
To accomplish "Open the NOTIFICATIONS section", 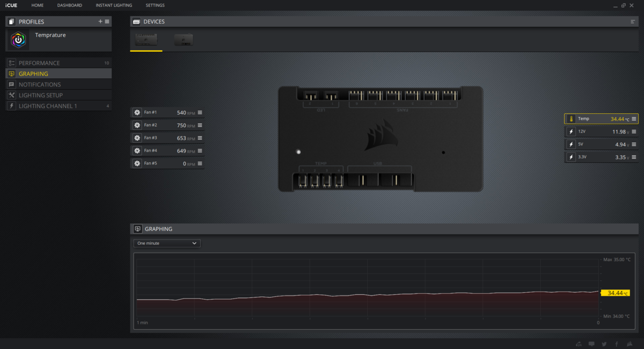I will [58, 84].
